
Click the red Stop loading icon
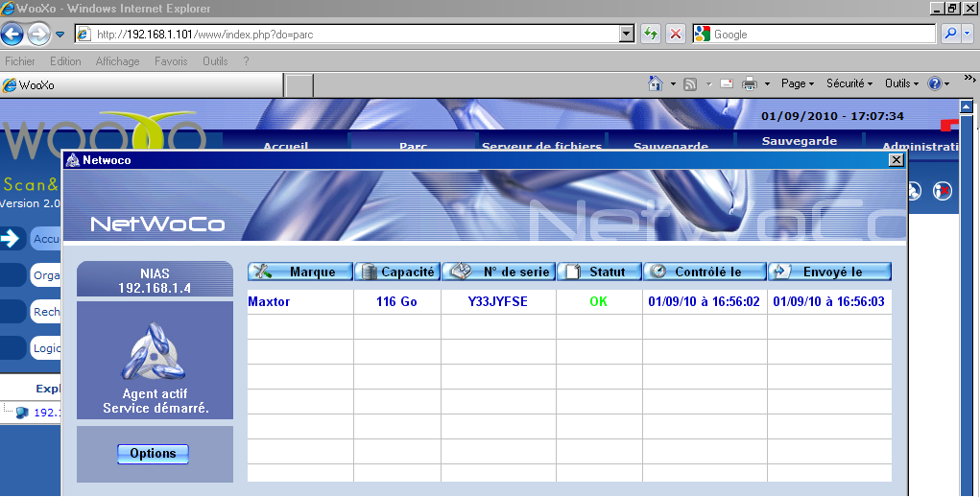[x=676, y=35]
